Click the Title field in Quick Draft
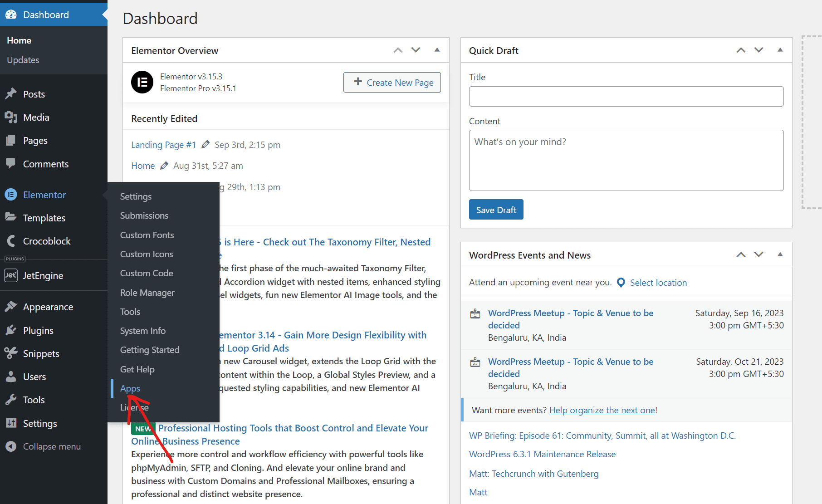This screenshot has height=504, width=822. [626, 96]
